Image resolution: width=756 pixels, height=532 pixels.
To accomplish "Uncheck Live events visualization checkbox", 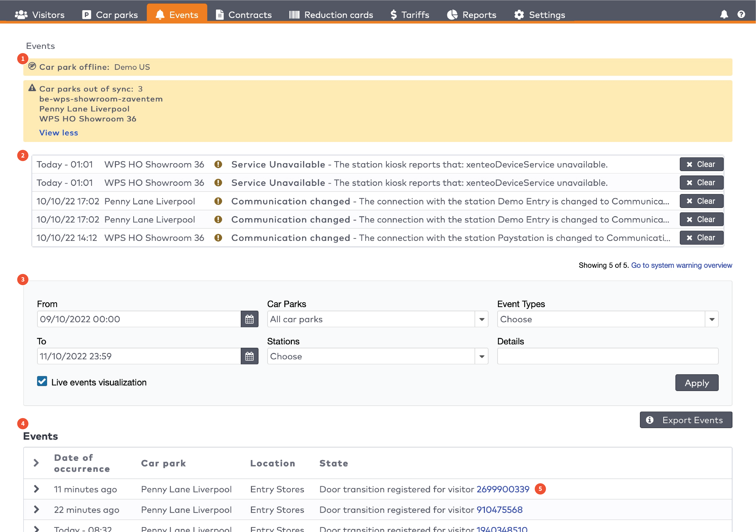I will [x=42, y=381].
